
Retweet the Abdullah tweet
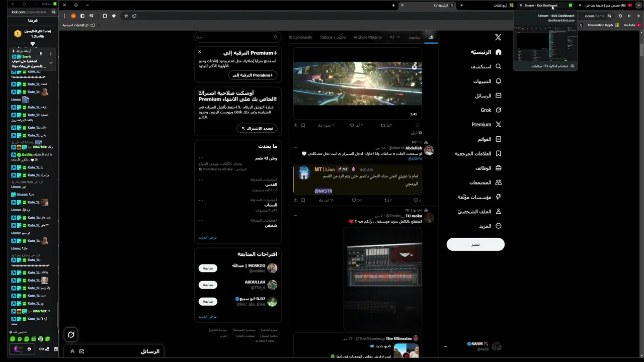(387, 200)
